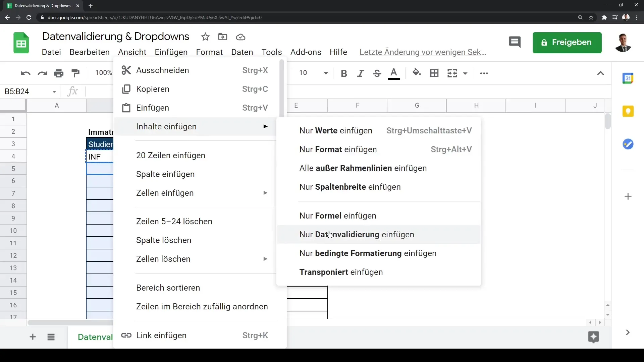Open the Sheets home logo

click(21, 43)
